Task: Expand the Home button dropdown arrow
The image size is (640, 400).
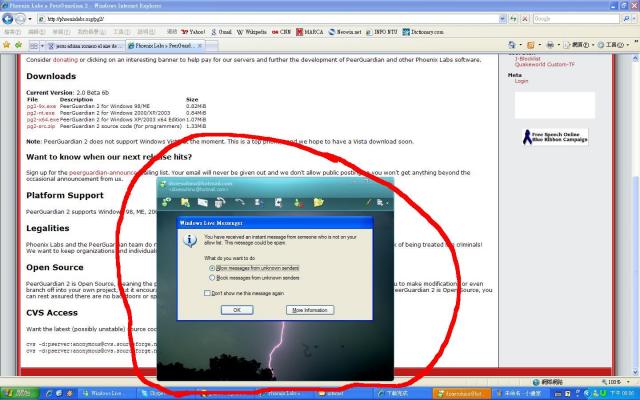Action: click(520, 45)
